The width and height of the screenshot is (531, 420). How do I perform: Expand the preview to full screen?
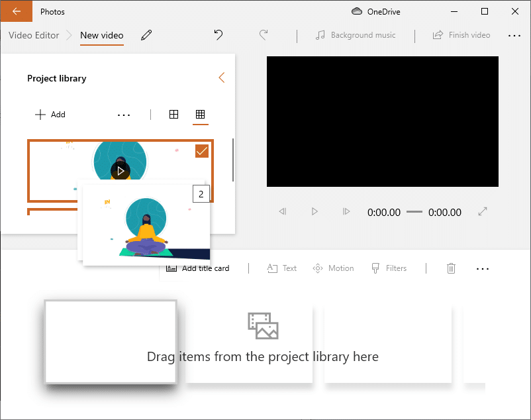coord(483,211)
